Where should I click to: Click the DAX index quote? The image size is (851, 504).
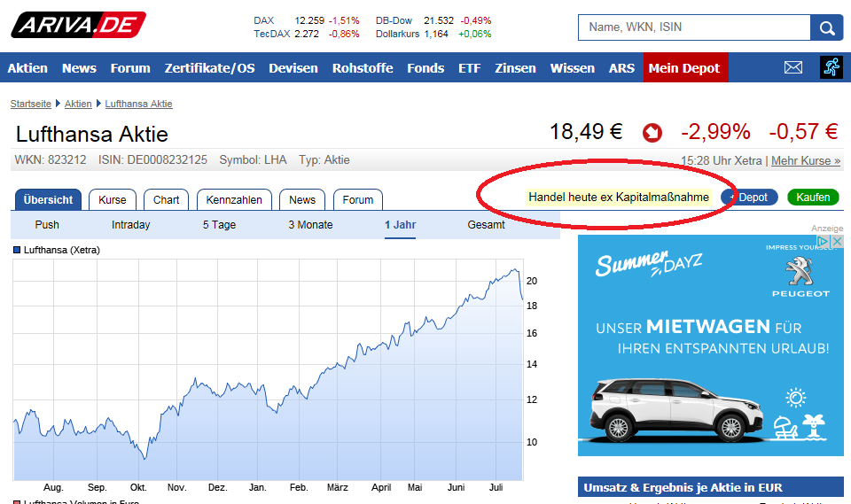306,20
